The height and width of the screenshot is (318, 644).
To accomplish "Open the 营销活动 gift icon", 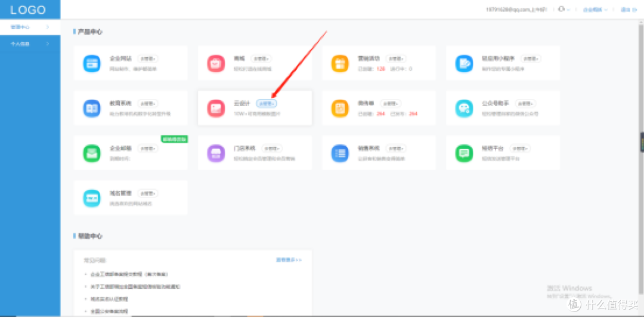I will click(340, 63).
